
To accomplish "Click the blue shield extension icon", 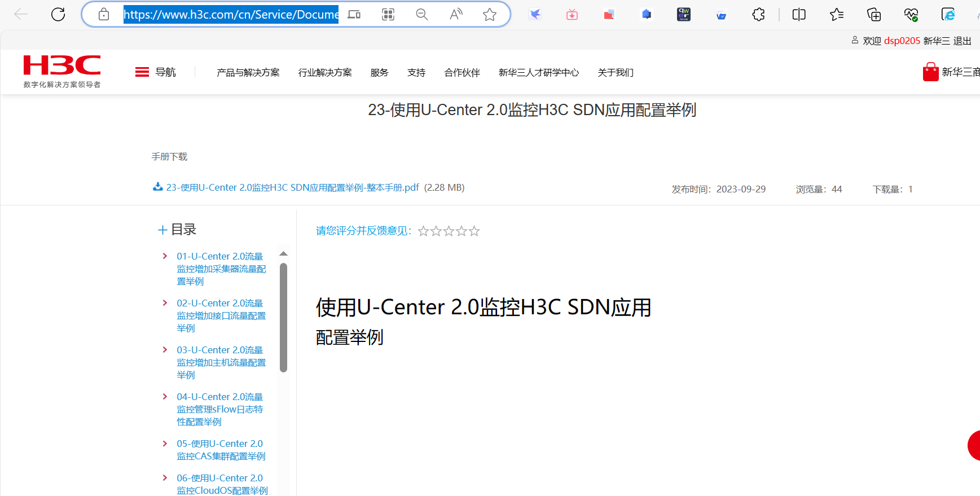I will 647,14.
